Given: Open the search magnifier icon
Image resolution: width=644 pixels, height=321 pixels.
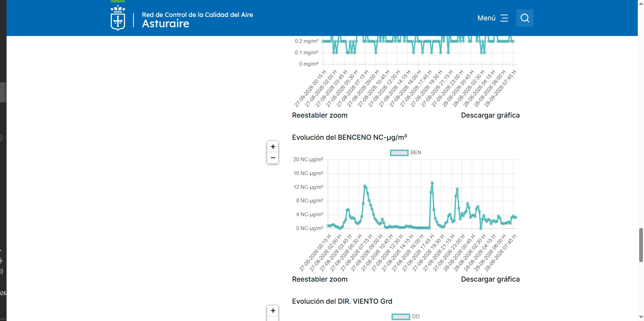Looking at the screenshot, I should click(x=525, y=18).
